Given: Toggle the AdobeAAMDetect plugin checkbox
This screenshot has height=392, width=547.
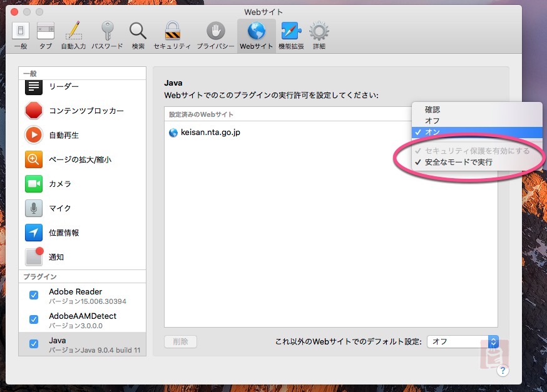Looking at the screenshot, I should [x=34, y=319].
